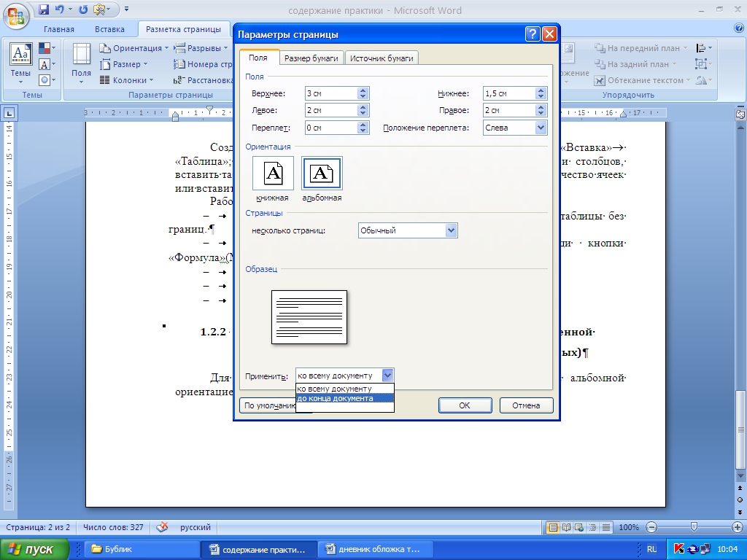Image resolution: width=747 pixels, height=560 pixels.
Task: Click the Левое margin field
Action: [332, 110]
